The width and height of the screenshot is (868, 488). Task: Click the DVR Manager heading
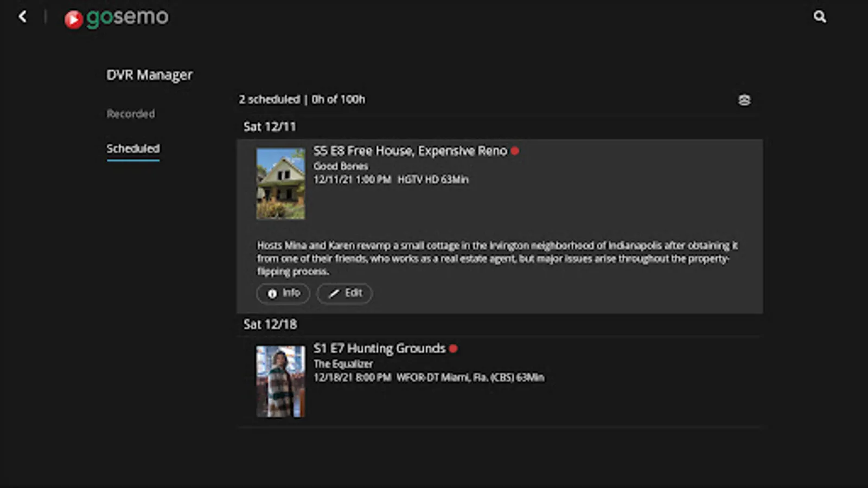pos(149,75)
